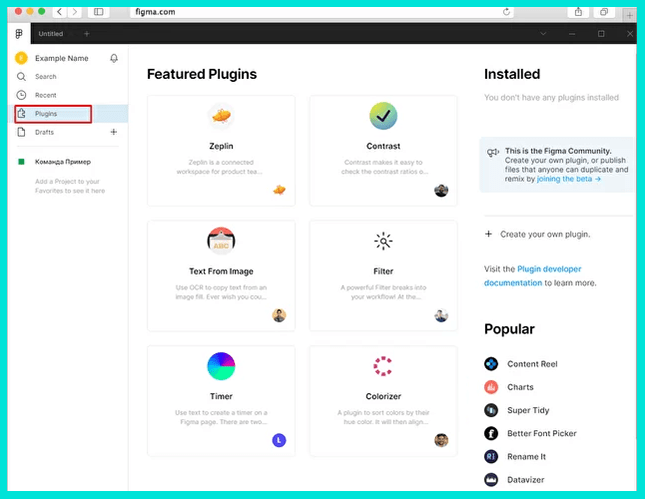The height and width of the screenshot is (499, 645).
Task: Add a new draft with plus icon
Action: point(114,132)
